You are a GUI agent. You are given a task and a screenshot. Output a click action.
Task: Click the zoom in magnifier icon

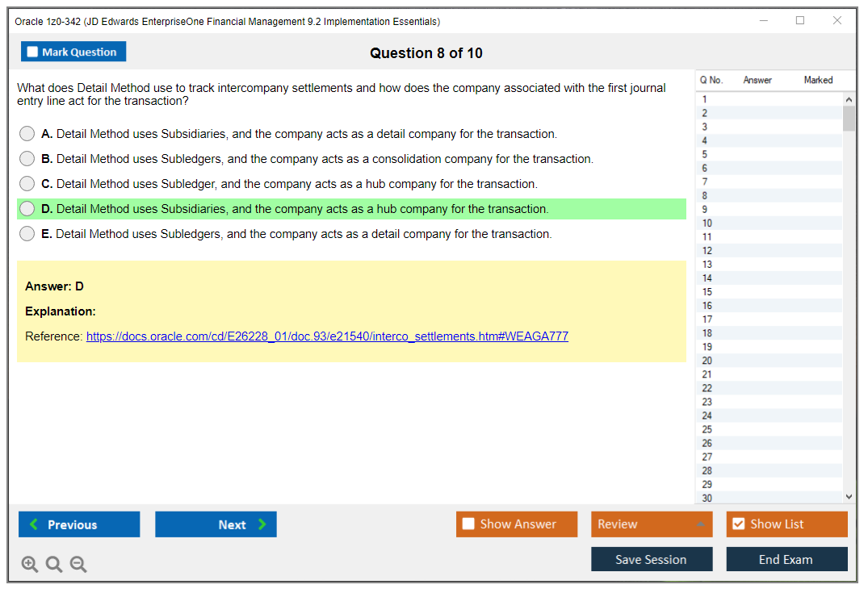pos(30,565)
